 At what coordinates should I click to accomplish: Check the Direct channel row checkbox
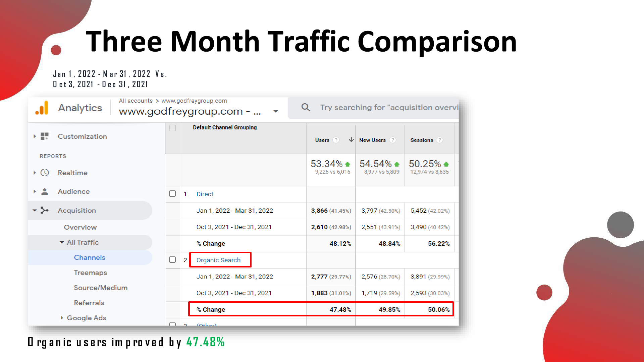(x=172, y=194)
